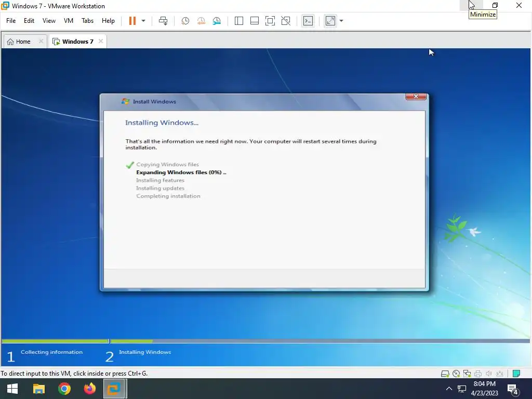Click 'Expanding Windows files (0%)' text

click(181, 172)
